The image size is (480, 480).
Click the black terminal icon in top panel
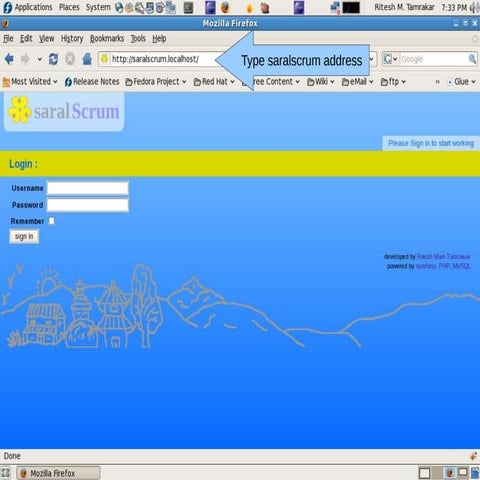point(351,8)
